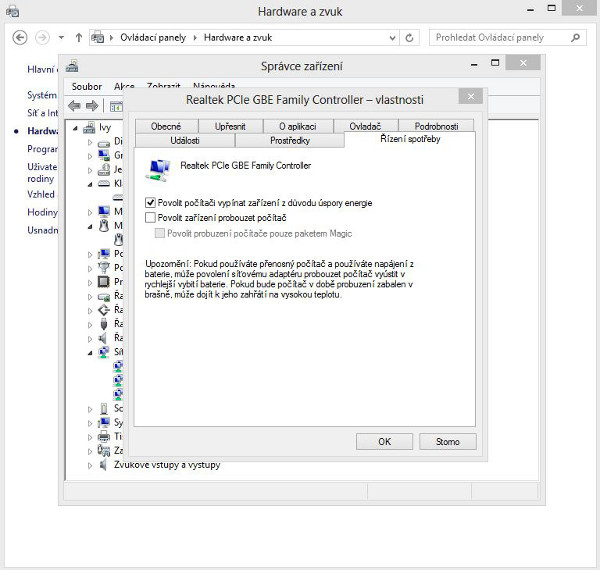Click Ovládací panely in the address breadcrumb
This screenshot has width=600, height=570.
(153, 37)
